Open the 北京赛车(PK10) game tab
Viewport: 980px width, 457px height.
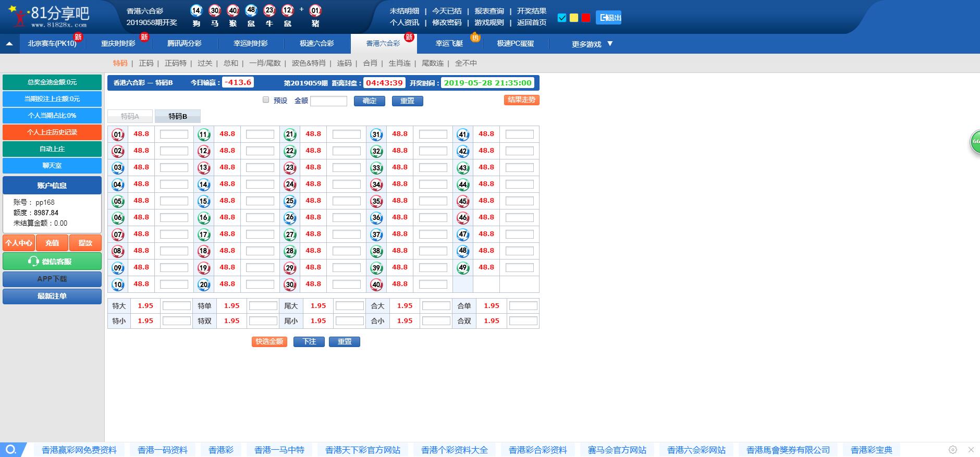[52, 44]
